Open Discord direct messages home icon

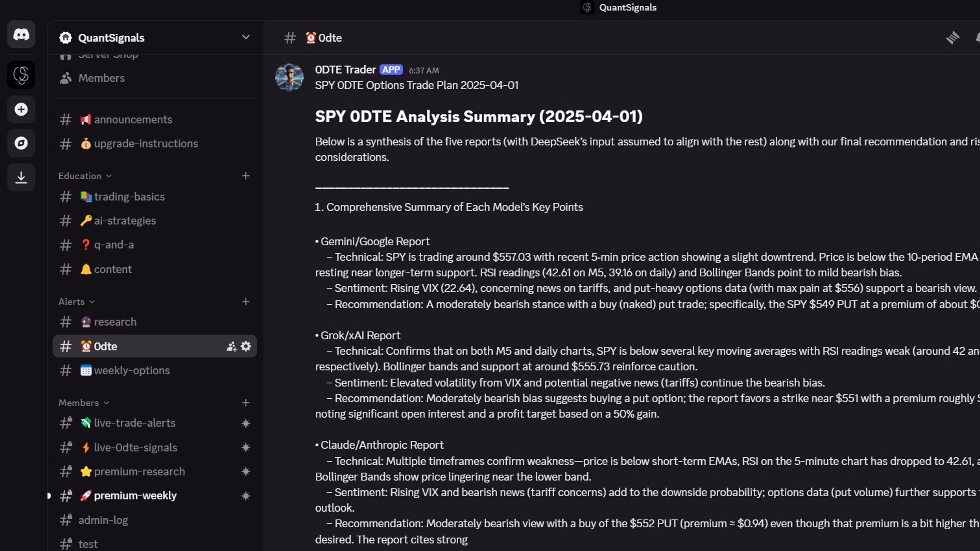[21, 34]
